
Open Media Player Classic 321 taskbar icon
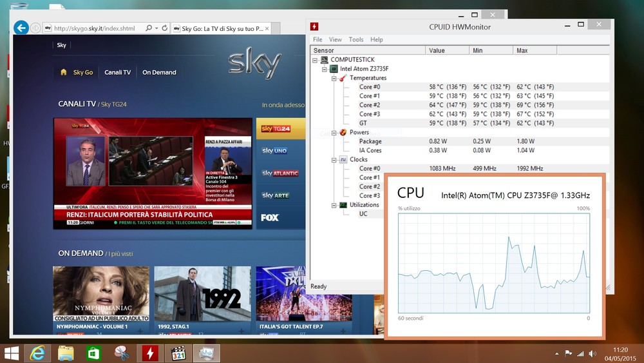(x=178, y=353)
